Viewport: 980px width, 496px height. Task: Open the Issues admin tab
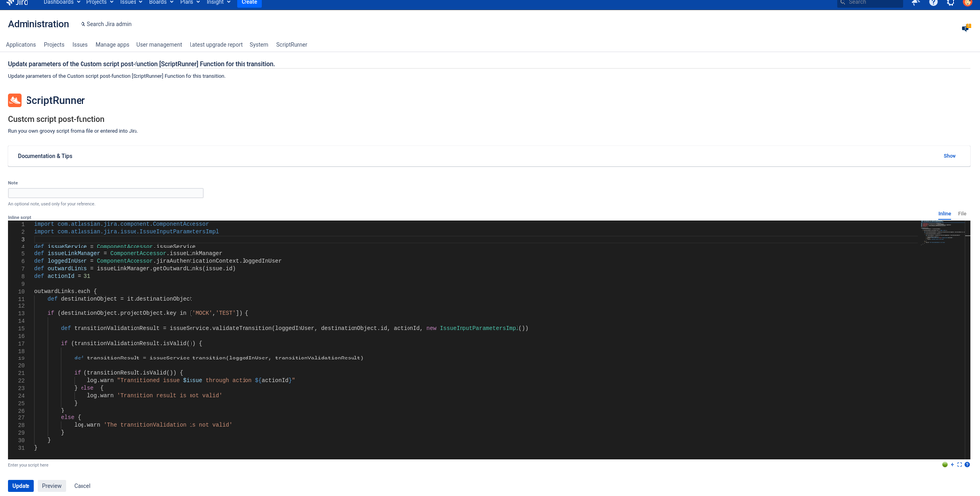pyautogui.click(x=80, y=45)
